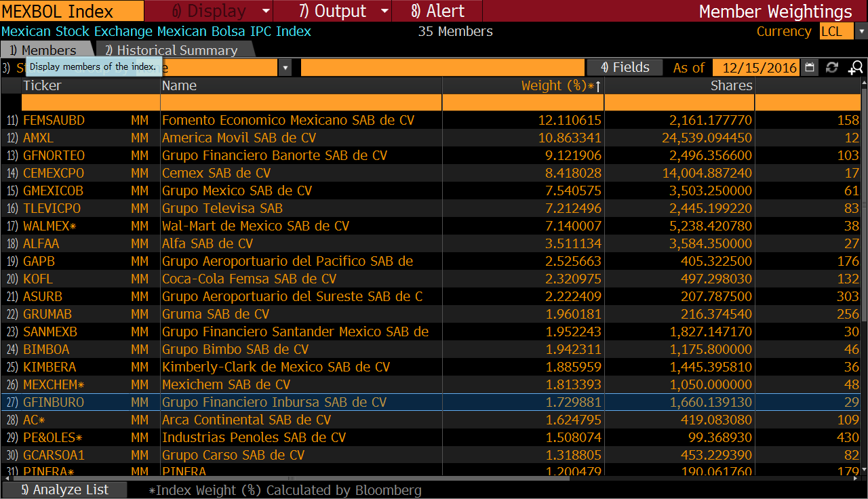Select the GMEXICOB ticker

coord(53,191)
